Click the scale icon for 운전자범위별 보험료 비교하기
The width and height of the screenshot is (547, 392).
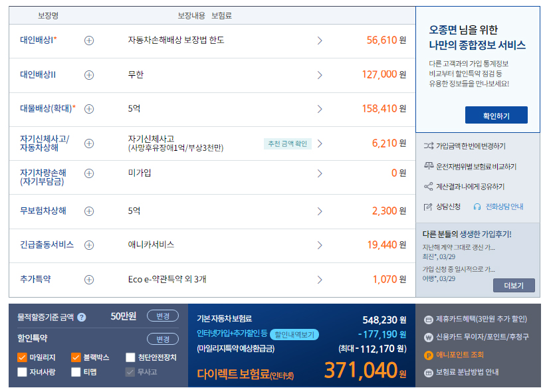pos(429,166)
